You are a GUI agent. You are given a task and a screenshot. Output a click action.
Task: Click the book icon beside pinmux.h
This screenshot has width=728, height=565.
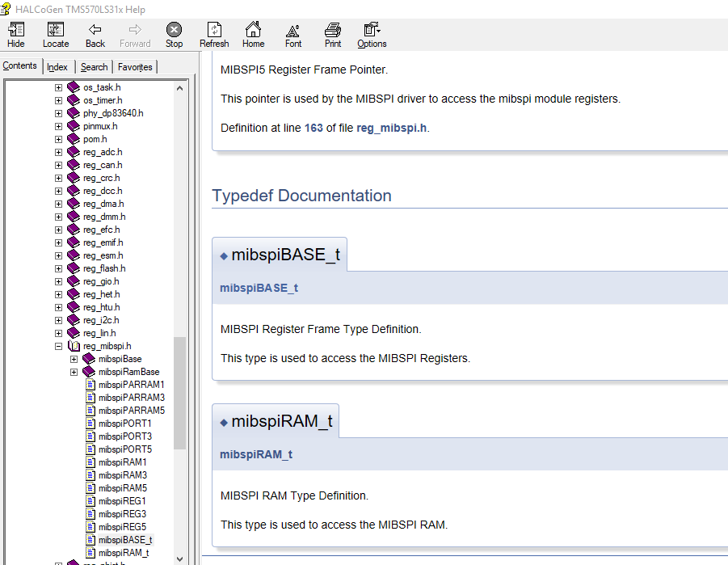coord(74,126)
